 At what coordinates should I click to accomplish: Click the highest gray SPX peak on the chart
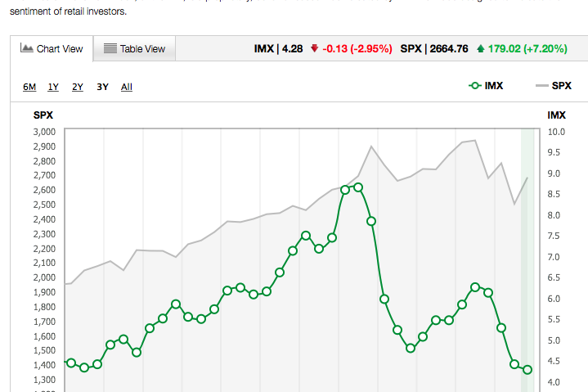[474, 141]
